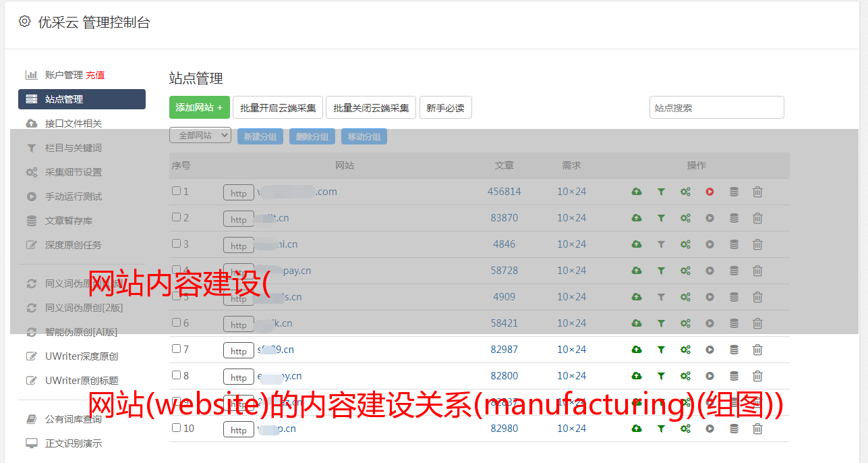Select 站点管理 in the sidebar
Image resolution: width=868 pixels, height=463 pixels.
point(82,99)
